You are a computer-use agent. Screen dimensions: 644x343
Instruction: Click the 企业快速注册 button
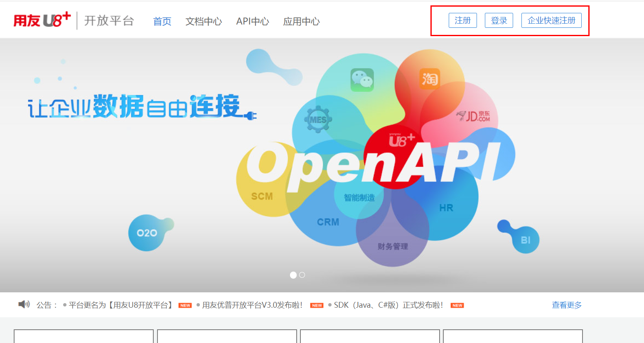click(551, 20)
